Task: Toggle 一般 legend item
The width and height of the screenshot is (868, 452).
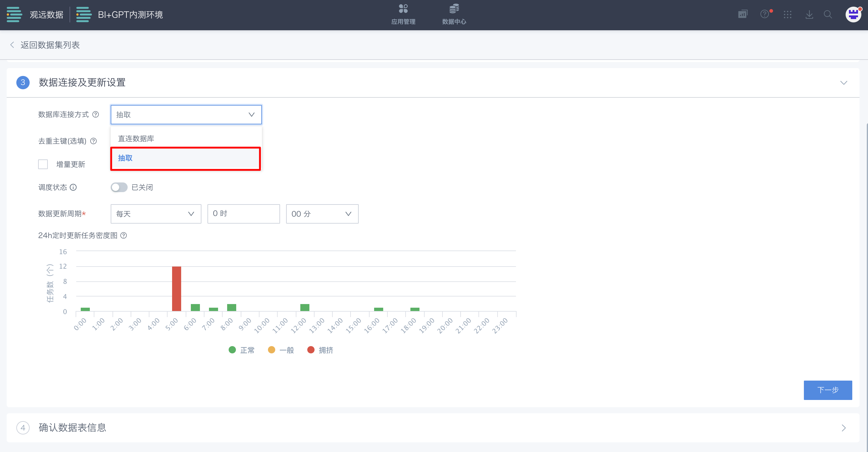Action: (281, 350)
